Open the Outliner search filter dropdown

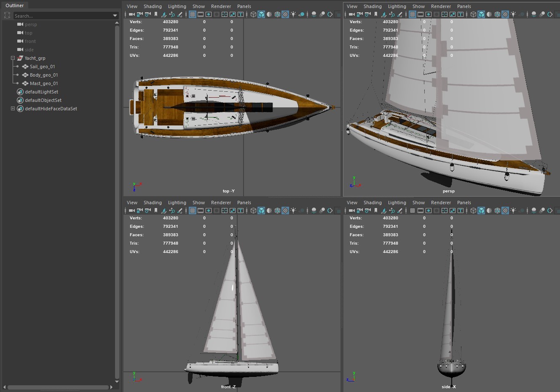114,16
